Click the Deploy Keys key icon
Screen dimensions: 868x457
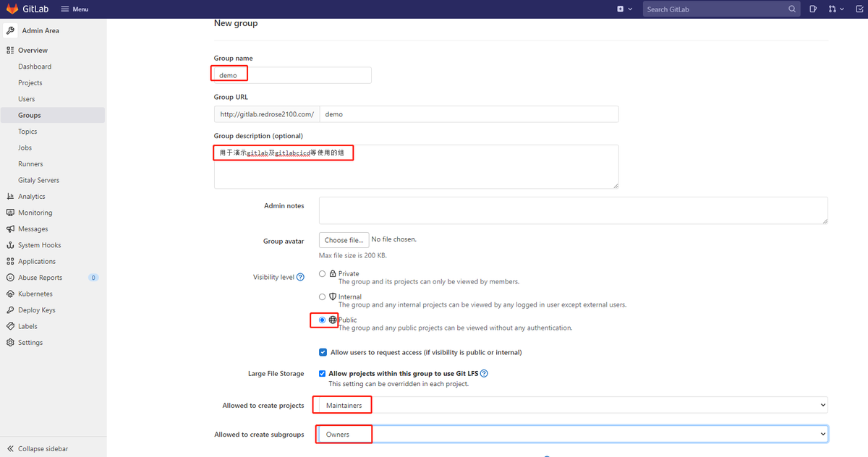10,310
